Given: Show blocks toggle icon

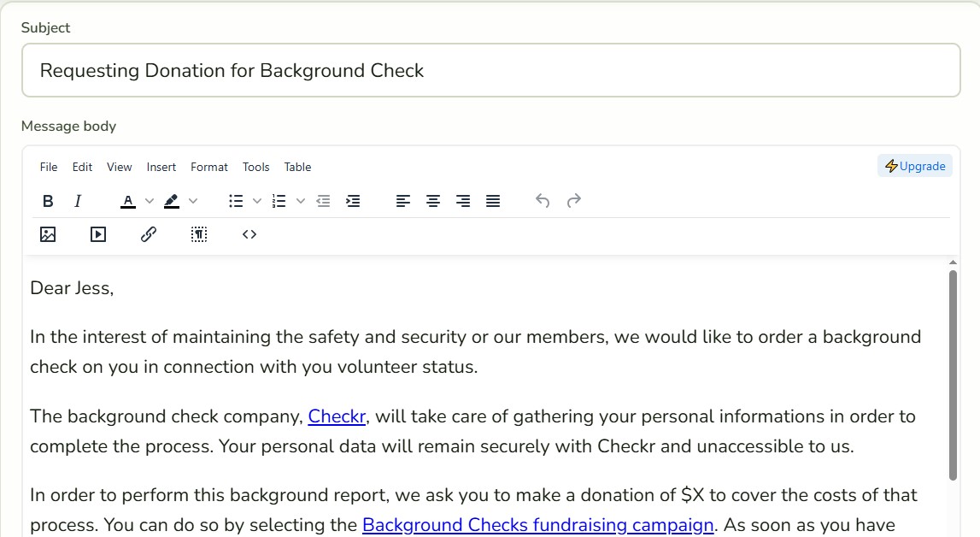Looking at the screenshot, I should (x=199, y=234).
